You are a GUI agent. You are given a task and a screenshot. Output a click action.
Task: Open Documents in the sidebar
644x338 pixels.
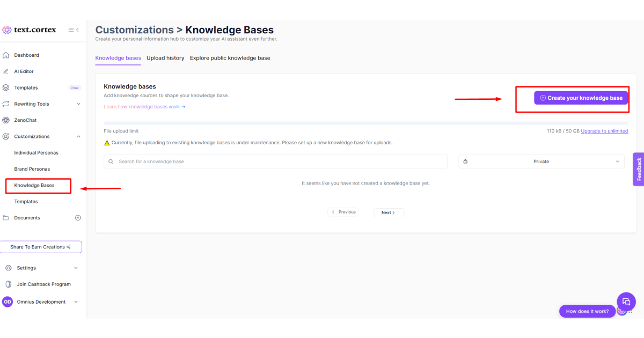(27, 218)
